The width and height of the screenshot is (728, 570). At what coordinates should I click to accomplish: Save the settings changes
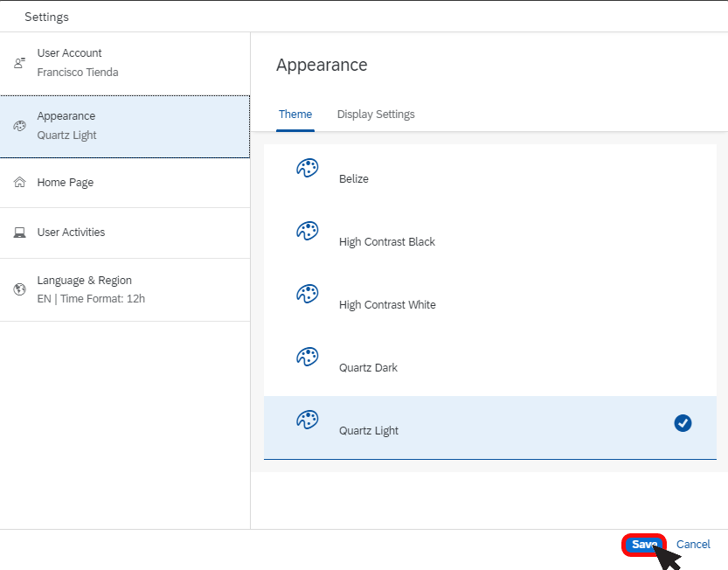[x=644, y=545]
